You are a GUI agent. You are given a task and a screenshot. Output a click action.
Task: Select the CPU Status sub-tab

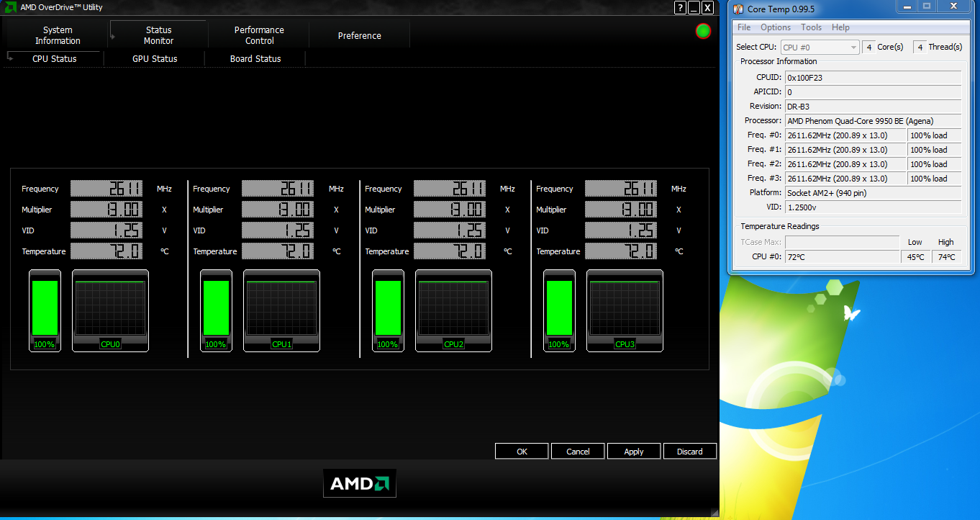55,58
